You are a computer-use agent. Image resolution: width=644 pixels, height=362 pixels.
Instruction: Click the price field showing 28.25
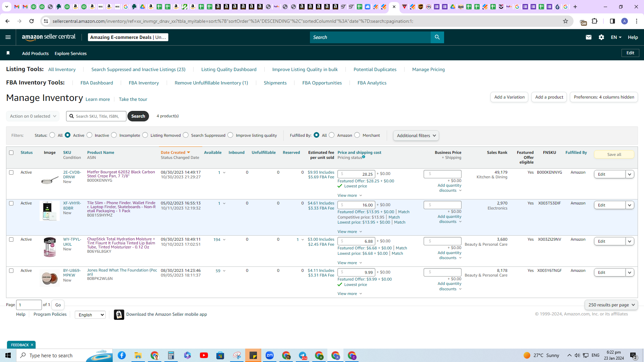coord(356,174)
